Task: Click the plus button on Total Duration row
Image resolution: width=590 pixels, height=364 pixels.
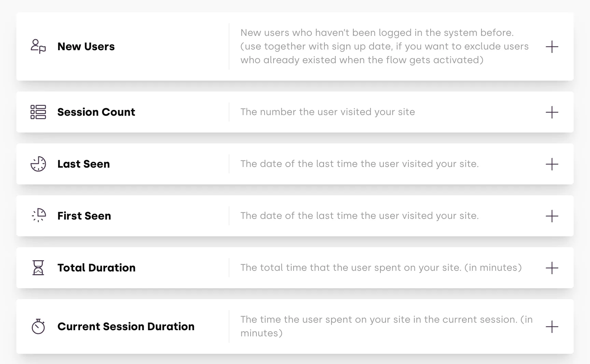Action: tap(552, 268)
